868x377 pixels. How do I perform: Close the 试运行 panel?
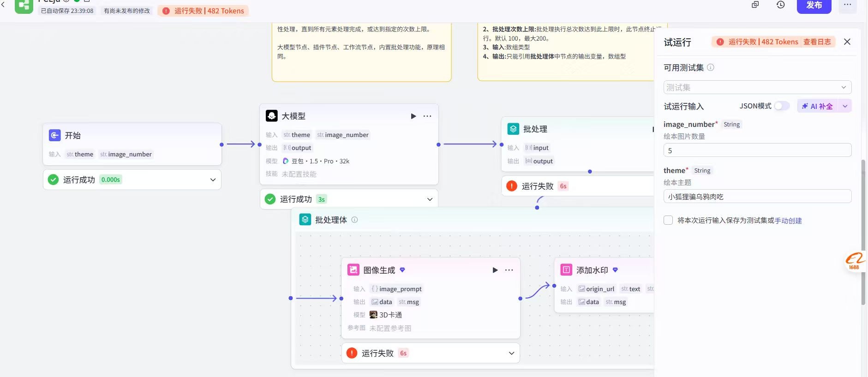(x=847, y=42)
